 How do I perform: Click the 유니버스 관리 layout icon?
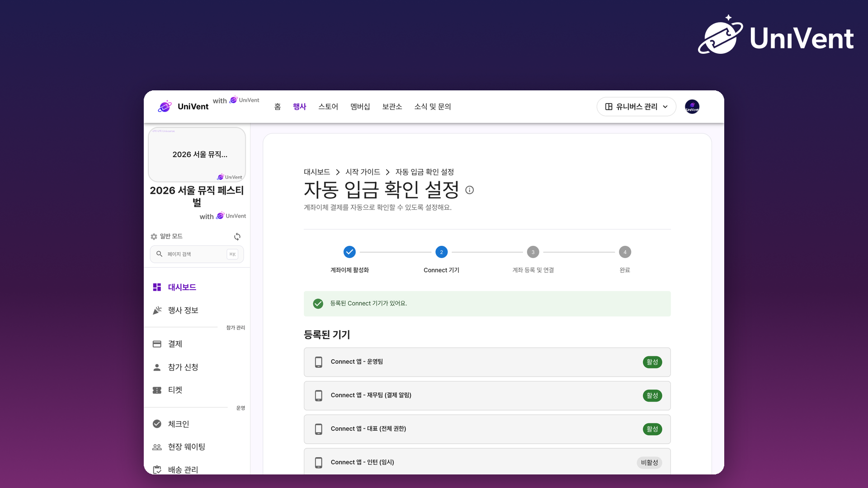pyautogui.click(x=609, y=107)
